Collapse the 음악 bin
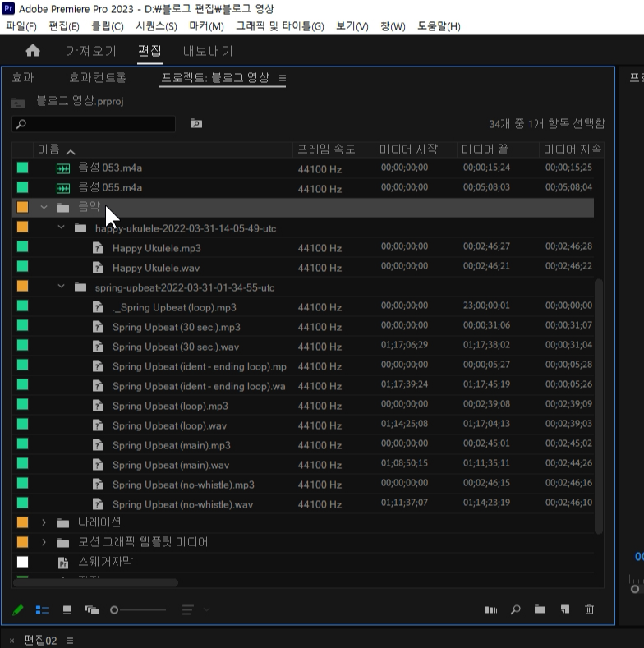Viewport: 644px width, 648px height. 44,207
